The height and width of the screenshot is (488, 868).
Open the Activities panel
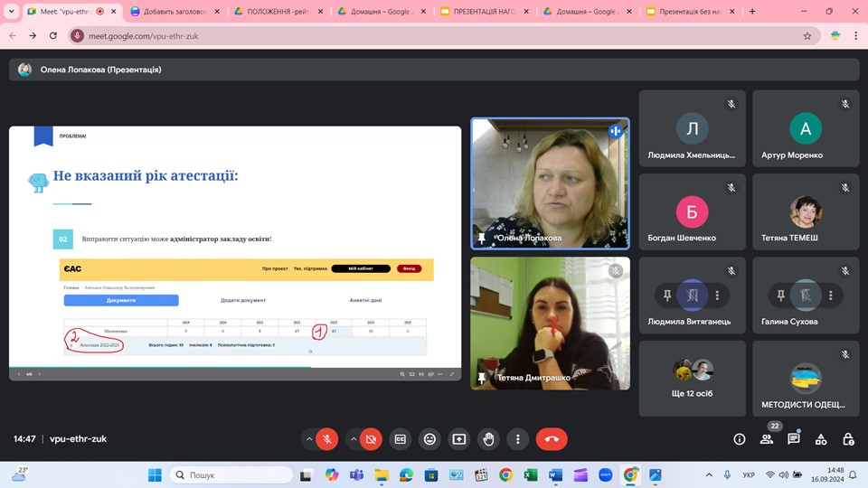click(821, 439)
